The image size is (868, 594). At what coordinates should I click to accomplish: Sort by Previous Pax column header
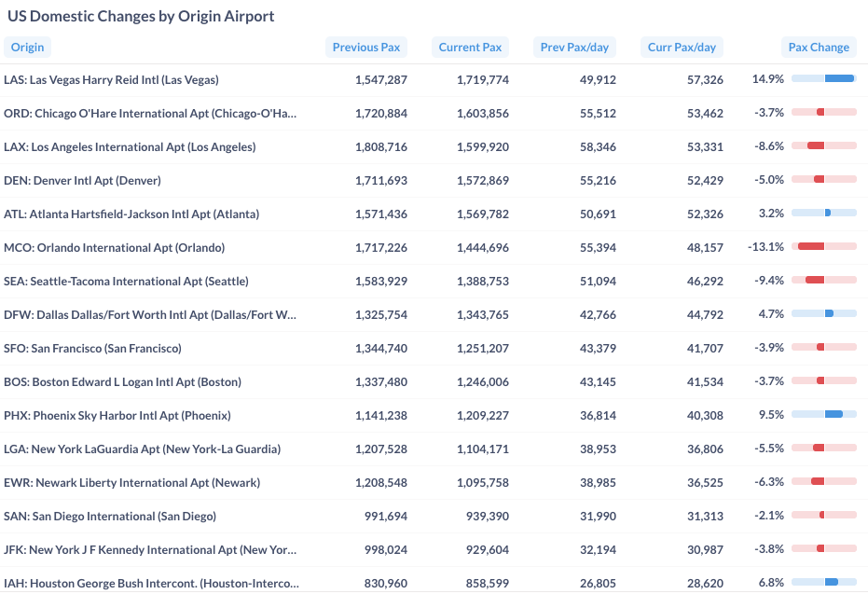(x=366, y=48)
